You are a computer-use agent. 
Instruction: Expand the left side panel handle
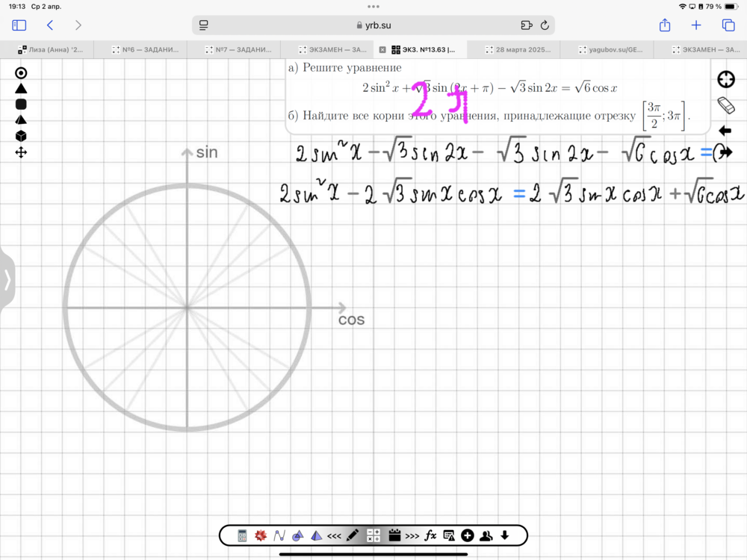point(7,280)
